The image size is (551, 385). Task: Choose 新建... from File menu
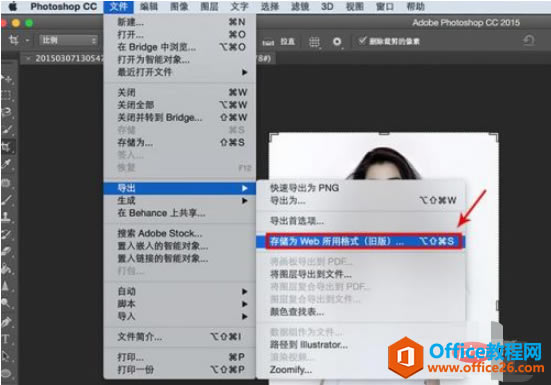[x=181, y=22]
